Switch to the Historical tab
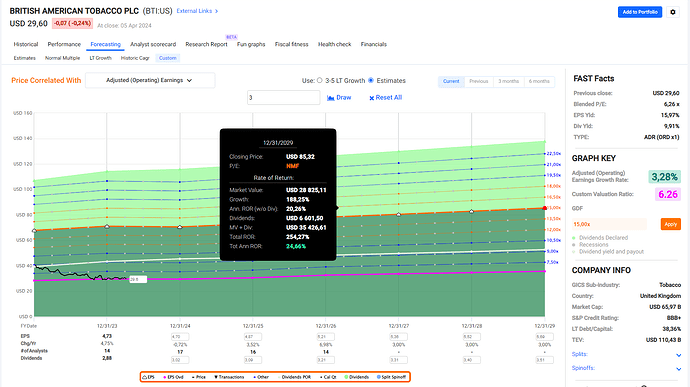Viewport: 690px width, 387px height. pos(26,44)
